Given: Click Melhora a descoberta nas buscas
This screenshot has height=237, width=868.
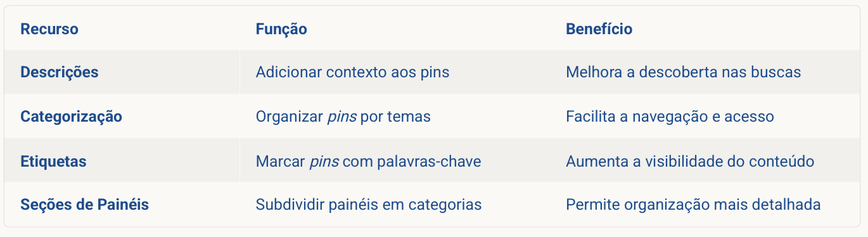Looking at the screenshot, I should click(x=683, y=72).
